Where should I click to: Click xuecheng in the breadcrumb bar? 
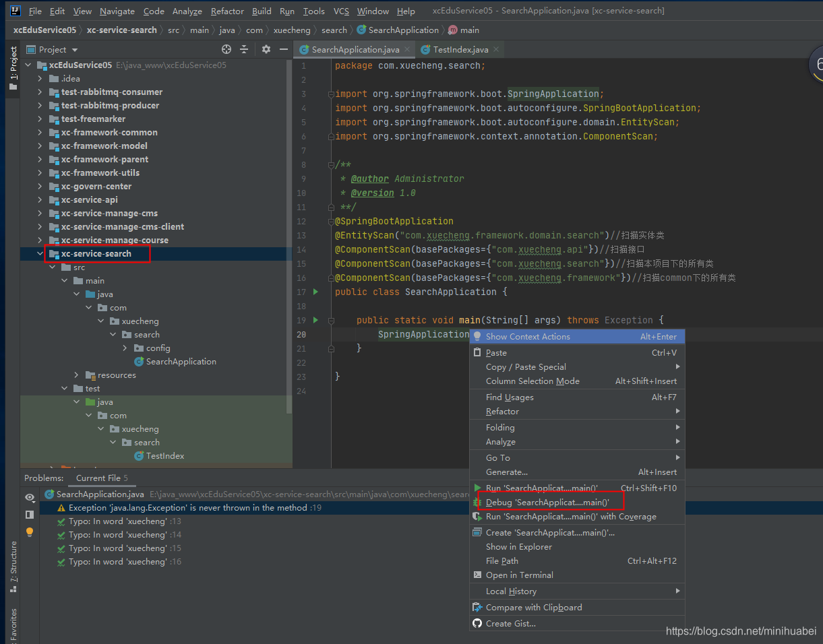[292, 30]
